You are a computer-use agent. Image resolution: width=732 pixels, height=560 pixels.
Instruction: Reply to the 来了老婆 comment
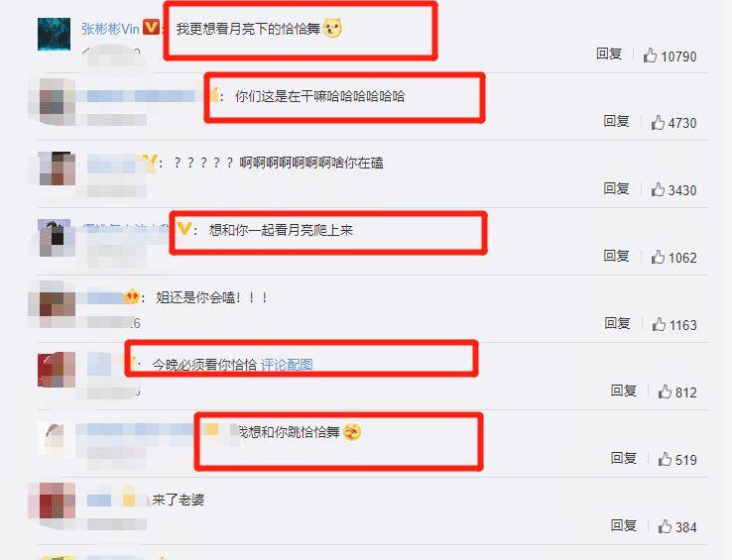coord(624,525)
